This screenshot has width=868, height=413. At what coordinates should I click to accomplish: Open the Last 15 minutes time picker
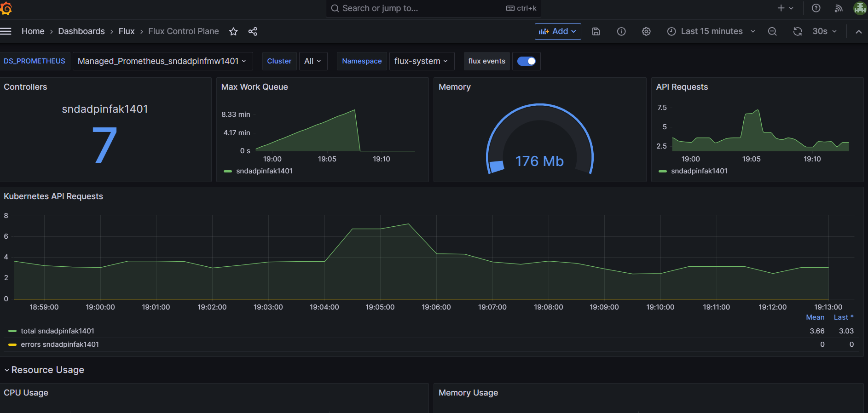[711, 31]
